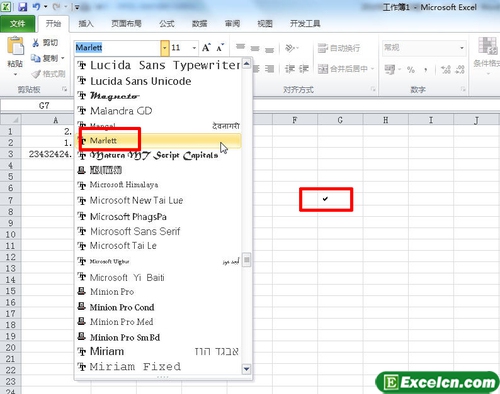Click the font list scroll down arrow

[246, 369]
